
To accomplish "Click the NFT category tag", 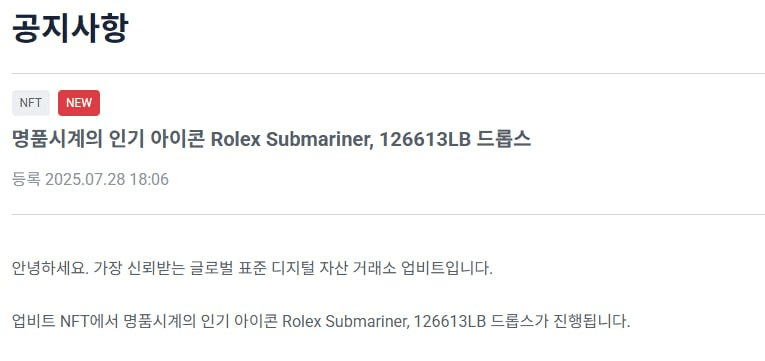I will (31, 103).
